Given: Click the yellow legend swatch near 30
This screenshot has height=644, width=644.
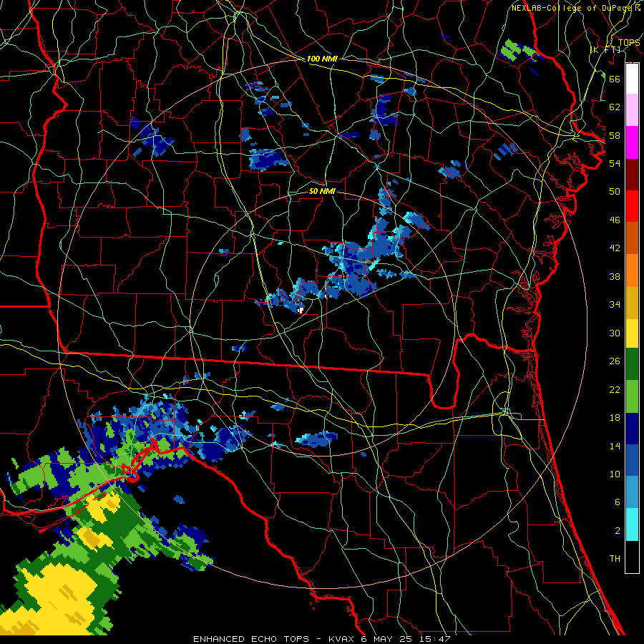Looking at the screenshot, I should [632, 333].
